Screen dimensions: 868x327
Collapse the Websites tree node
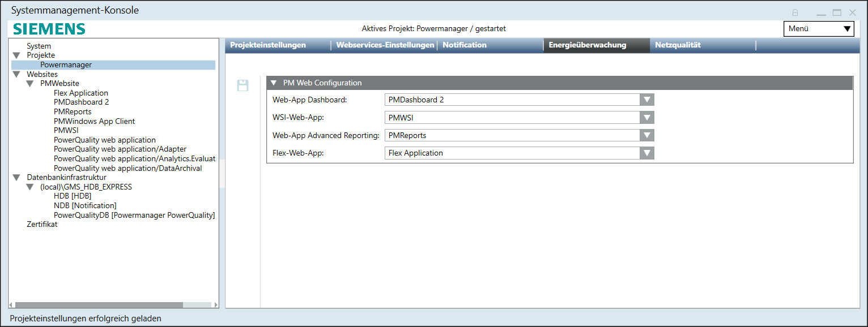pos(16,74)
